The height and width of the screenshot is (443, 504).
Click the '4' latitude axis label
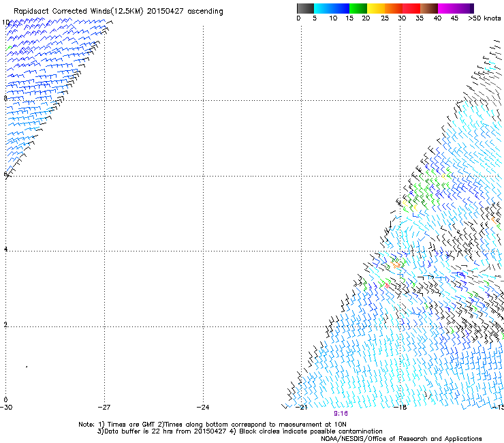(x=5, y=249)
